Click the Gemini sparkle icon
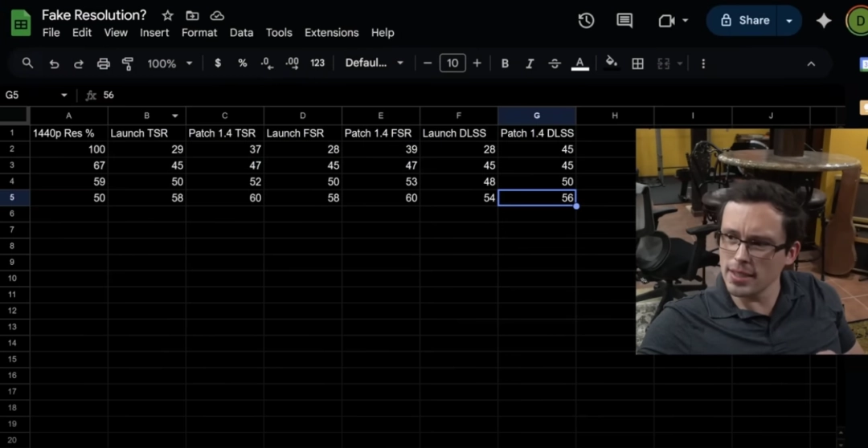 (x=824, y=21)
